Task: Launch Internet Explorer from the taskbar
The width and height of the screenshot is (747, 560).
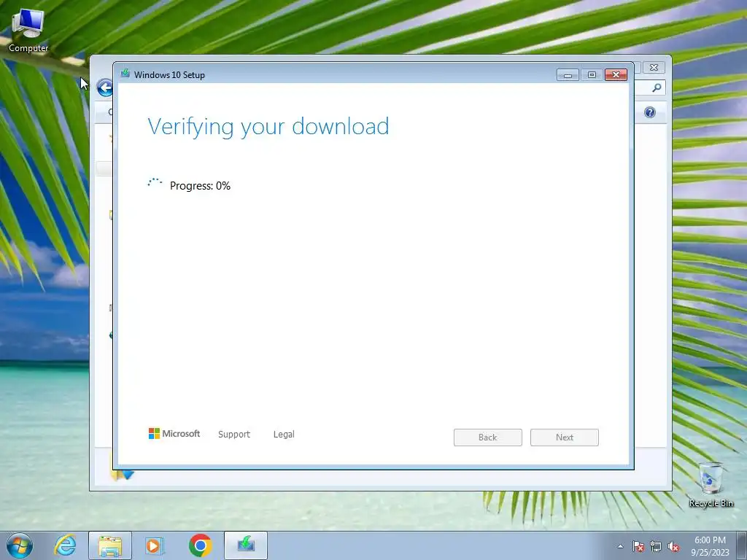Action: tap(65, 545)
